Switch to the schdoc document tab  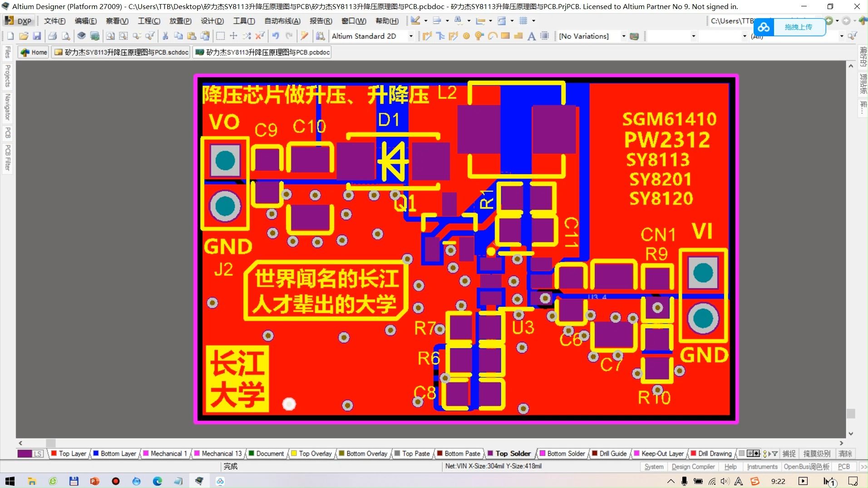coord(121,52)
